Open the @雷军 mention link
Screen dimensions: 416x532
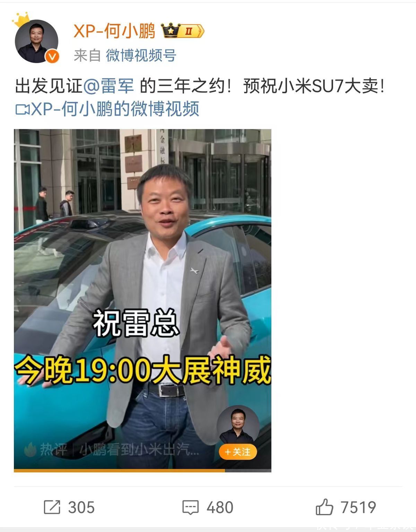point(109,86)
